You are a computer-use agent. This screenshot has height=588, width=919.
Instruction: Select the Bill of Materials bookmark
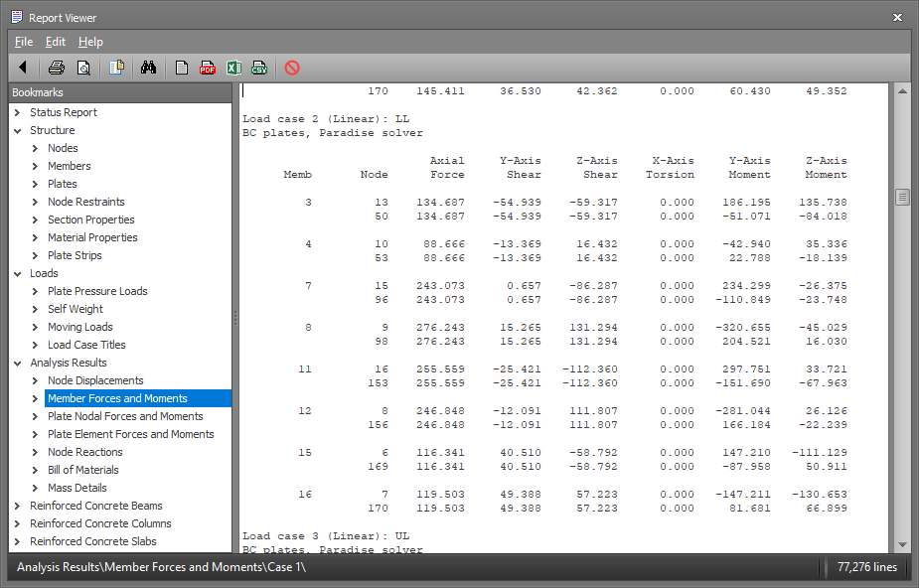[x=83, y=470]
